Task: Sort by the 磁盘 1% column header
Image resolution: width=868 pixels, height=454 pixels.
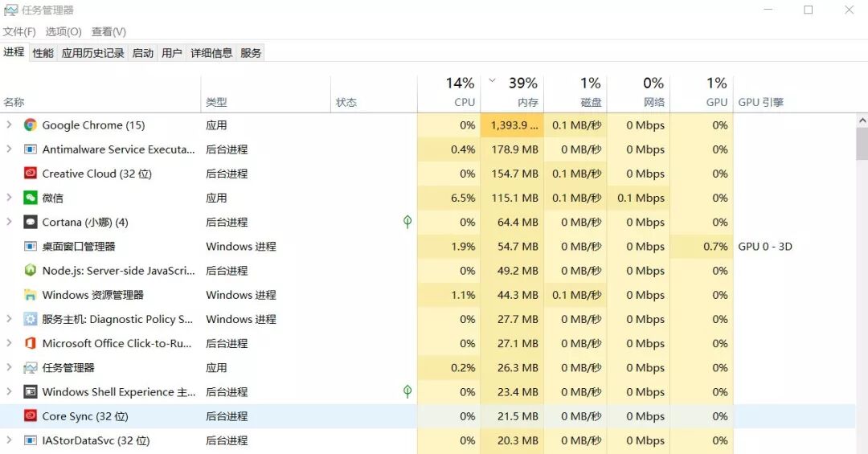Action: click(575, 94)
